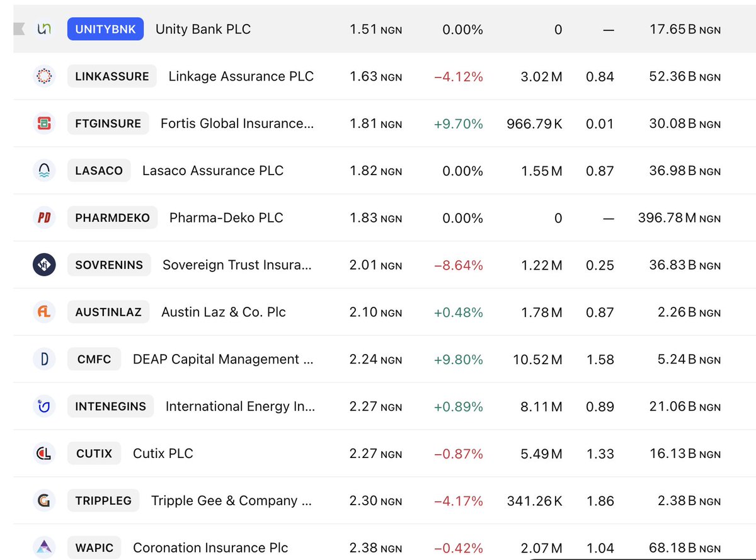The height and width of the screenshot is (560, 756).
Task: Open the LASACO ticker badge
Action: (x=99, y=171)
